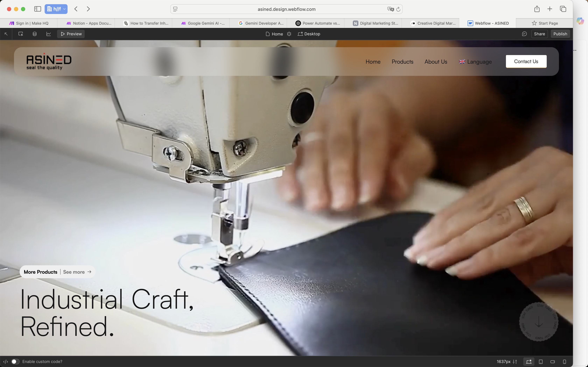Click the Publish button
This screenshot has width=588, height=367.
[x=560, y=34]
